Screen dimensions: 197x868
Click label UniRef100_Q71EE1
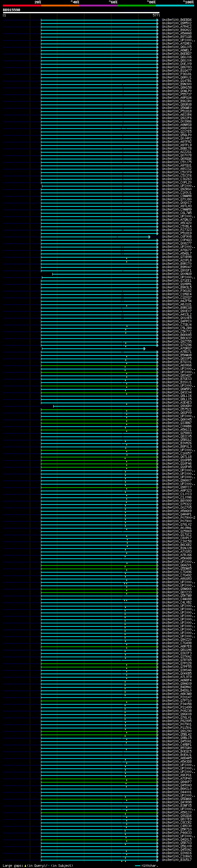click(177, 281)
